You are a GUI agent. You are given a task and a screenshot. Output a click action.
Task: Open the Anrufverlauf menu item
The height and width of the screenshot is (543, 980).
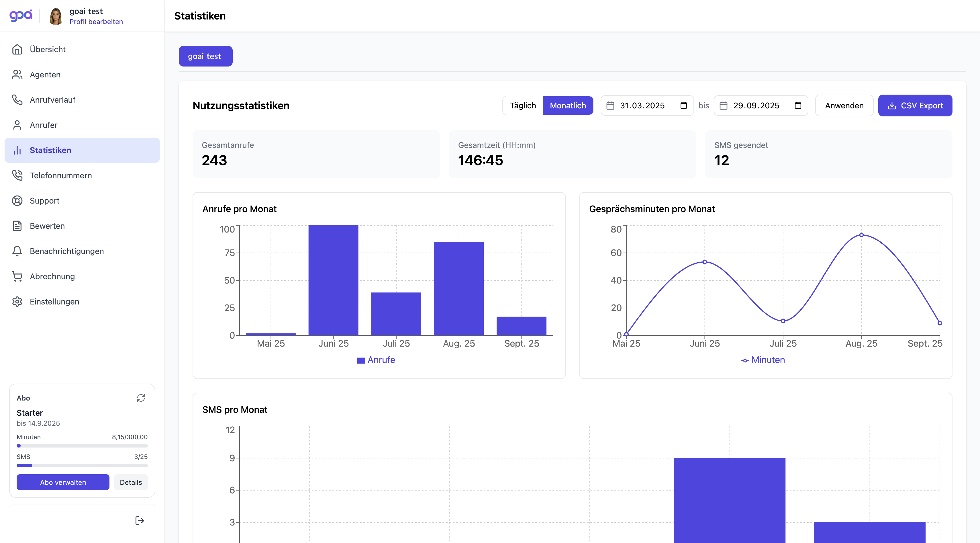[x=52, y=100]
